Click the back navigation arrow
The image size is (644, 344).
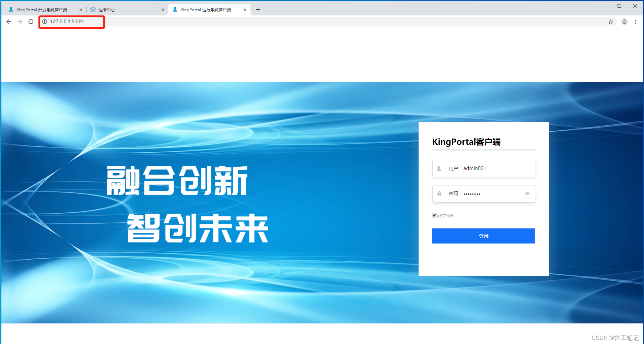(x=9, y=21)
